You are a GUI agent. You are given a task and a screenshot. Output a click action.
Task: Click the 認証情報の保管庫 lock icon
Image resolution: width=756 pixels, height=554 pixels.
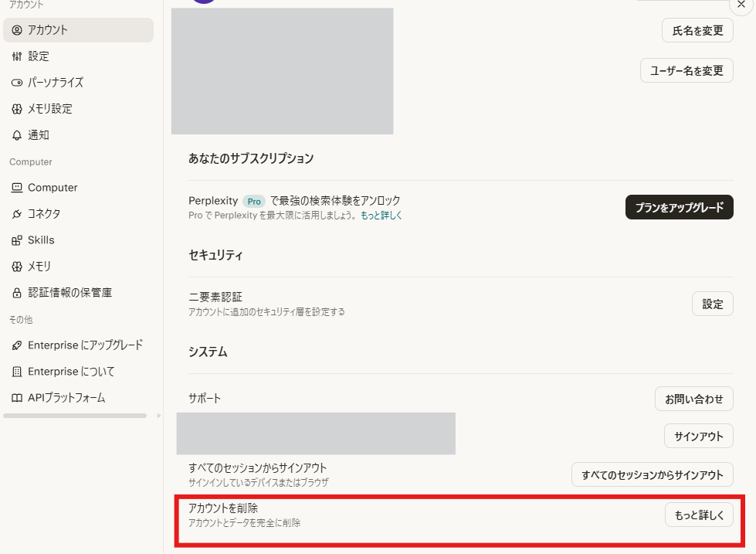coord(17,293)
